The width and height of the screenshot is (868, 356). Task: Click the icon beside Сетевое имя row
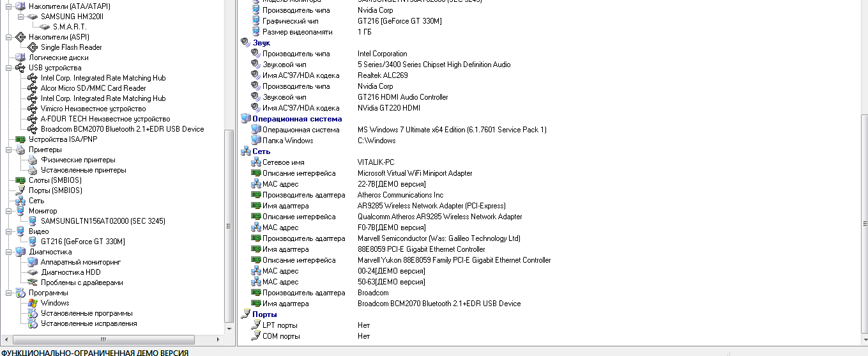click(x=255, y=162)
